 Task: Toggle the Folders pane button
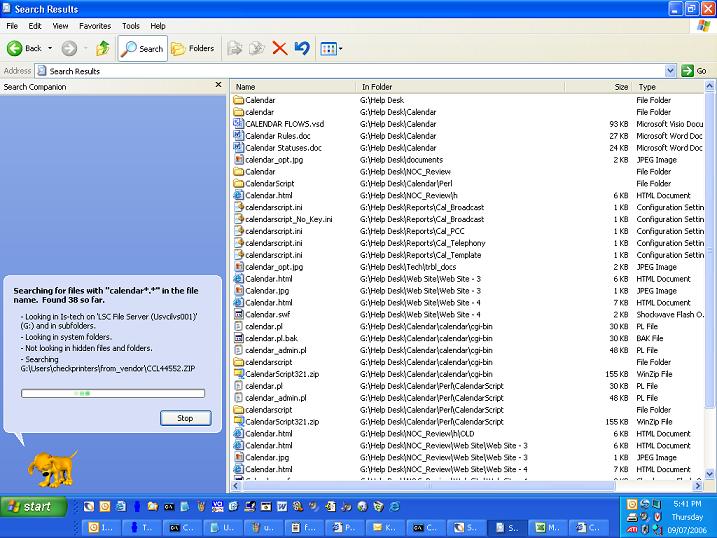193,48
